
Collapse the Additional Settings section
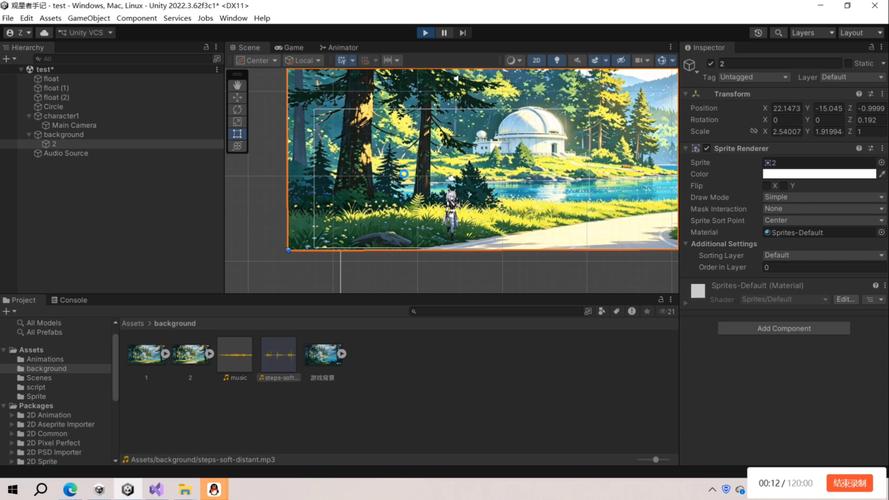tap(686, 244)
